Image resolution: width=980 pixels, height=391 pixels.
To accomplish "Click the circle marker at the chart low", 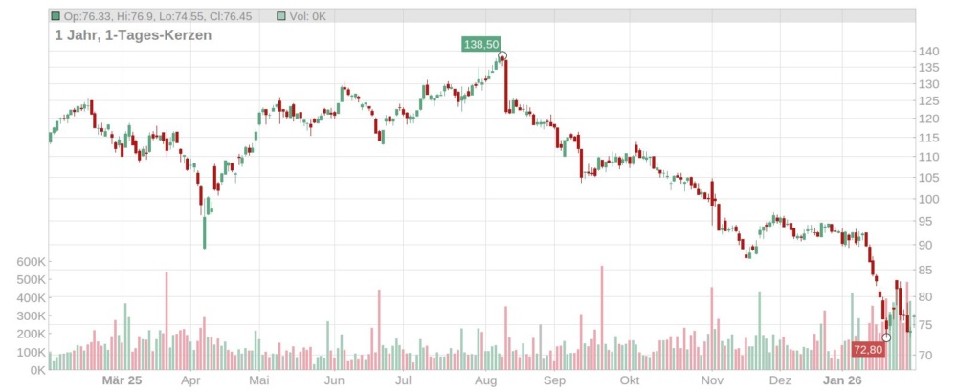I will click(887, 337).
